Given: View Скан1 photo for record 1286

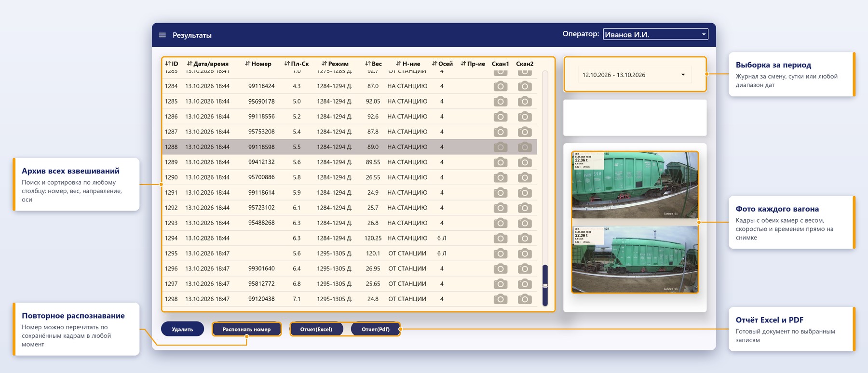Looking at the screenshot, I should coord(501,117).
